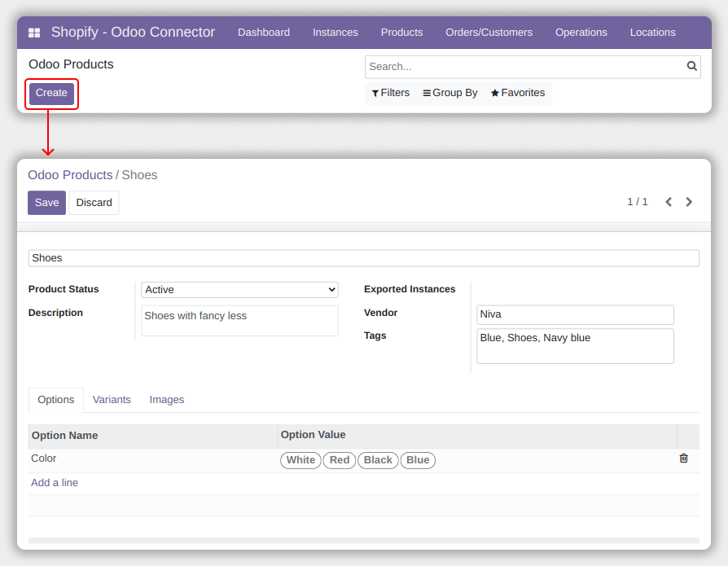Edit the Description text area
The image size is (728, 566).
coord(239,320)
